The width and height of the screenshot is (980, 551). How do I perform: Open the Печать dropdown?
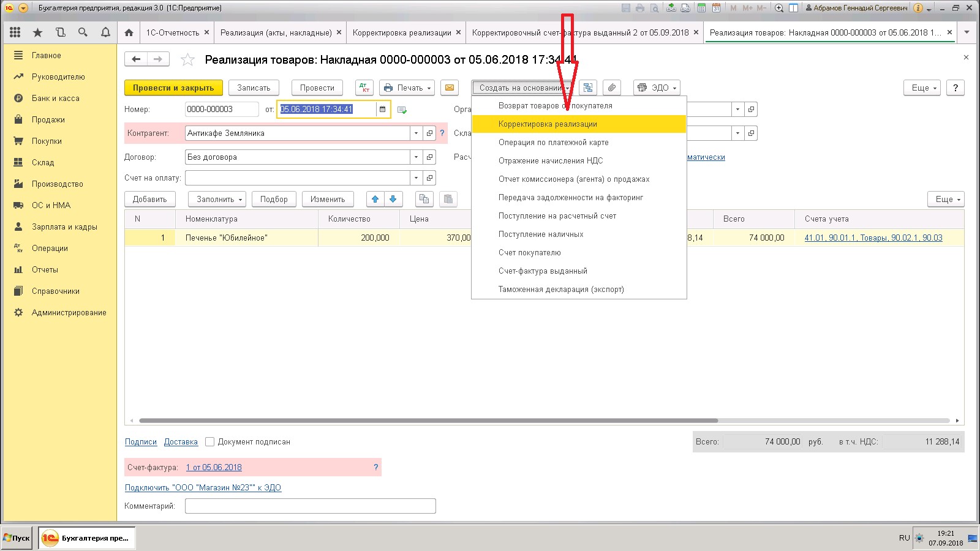click(x=407, y=88)
